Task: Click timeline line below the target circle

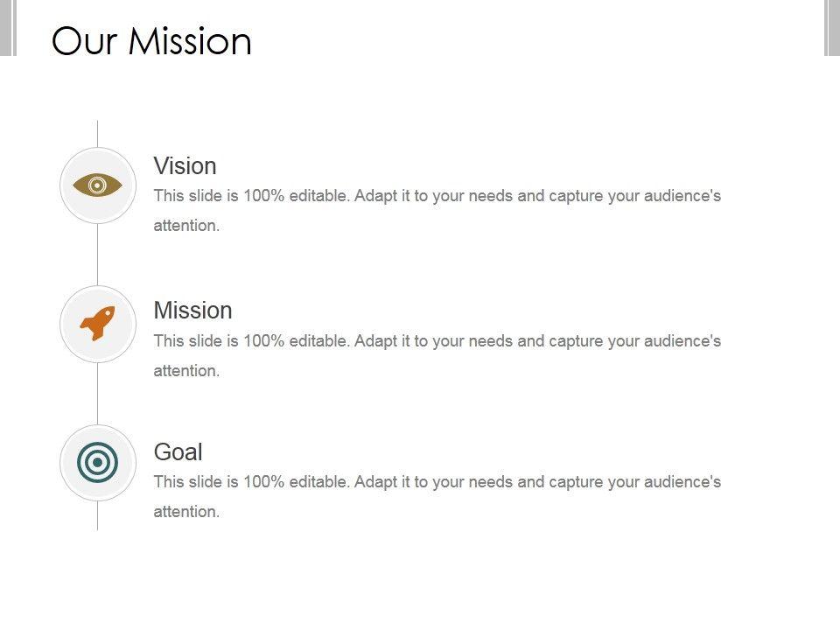Action: click(98, 516)
